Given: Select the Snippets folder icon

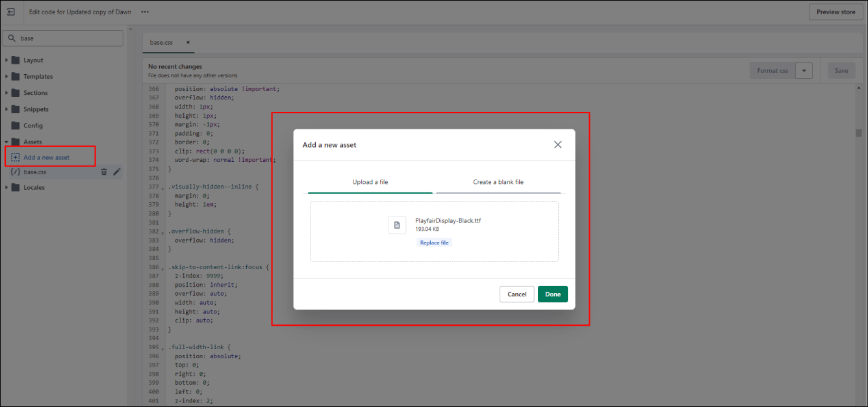Looking at the screenshot, I should pyautogui.click(x=16, y=109).
